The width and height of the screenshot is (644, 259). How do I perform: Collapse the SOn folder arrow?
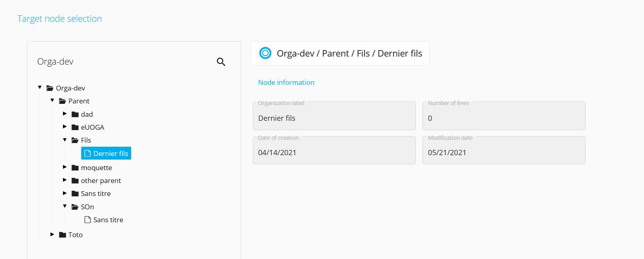pyautogui.click(x=65, y=206)
